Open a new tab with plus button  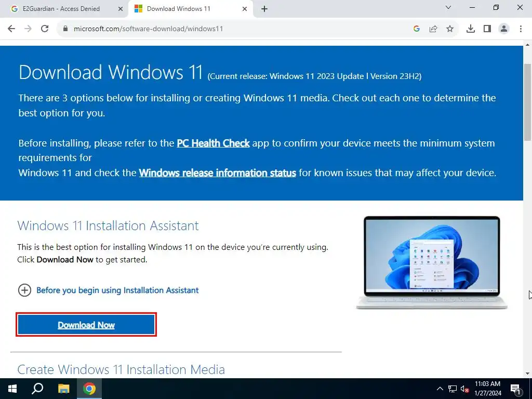[x=264, y=9]
